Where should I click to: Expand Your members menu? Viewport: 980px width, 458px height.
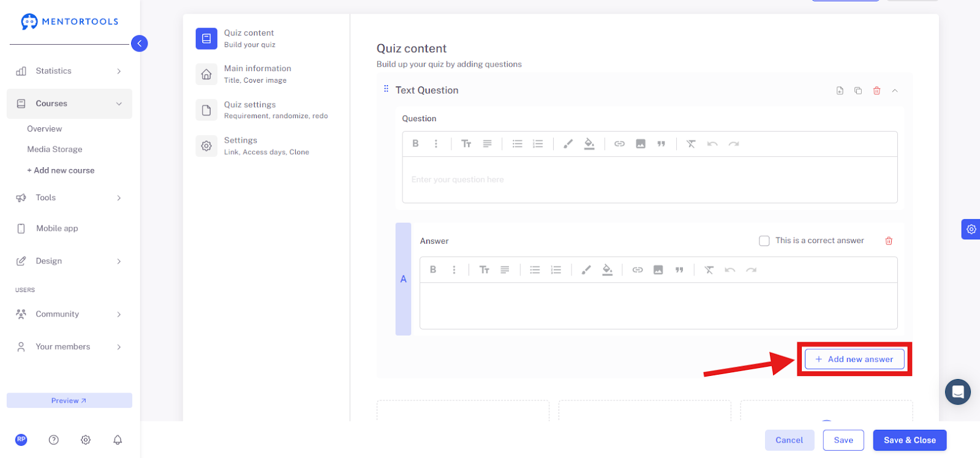coord(69,347)
